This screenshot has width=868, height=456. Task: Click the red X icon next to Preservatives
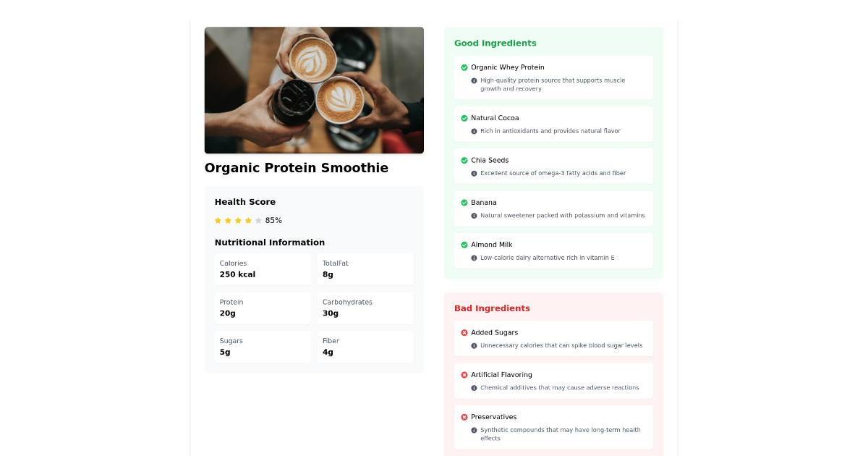[464, 417]
